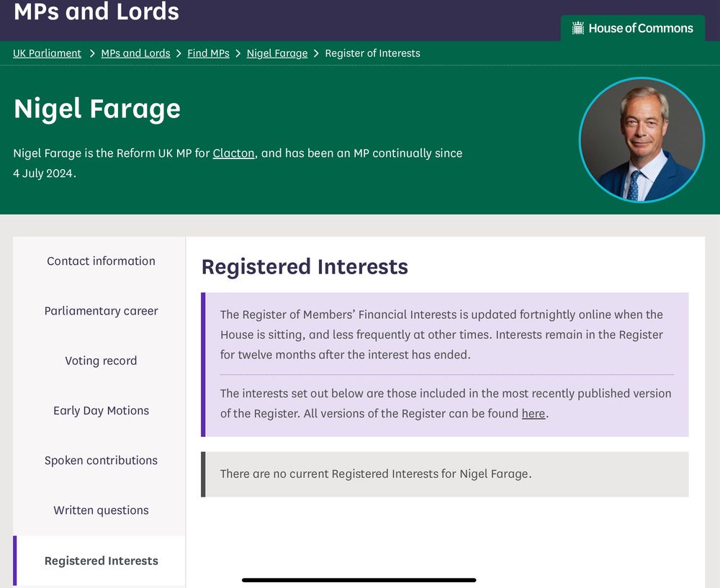
Task: Open Written questions section
Action: (99, 510)
